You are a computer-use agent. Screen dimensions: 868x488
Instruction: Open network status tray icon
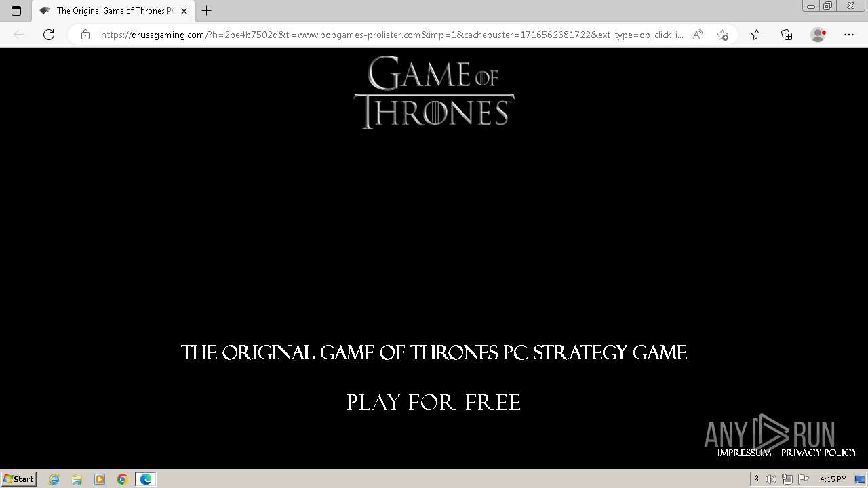787,479
